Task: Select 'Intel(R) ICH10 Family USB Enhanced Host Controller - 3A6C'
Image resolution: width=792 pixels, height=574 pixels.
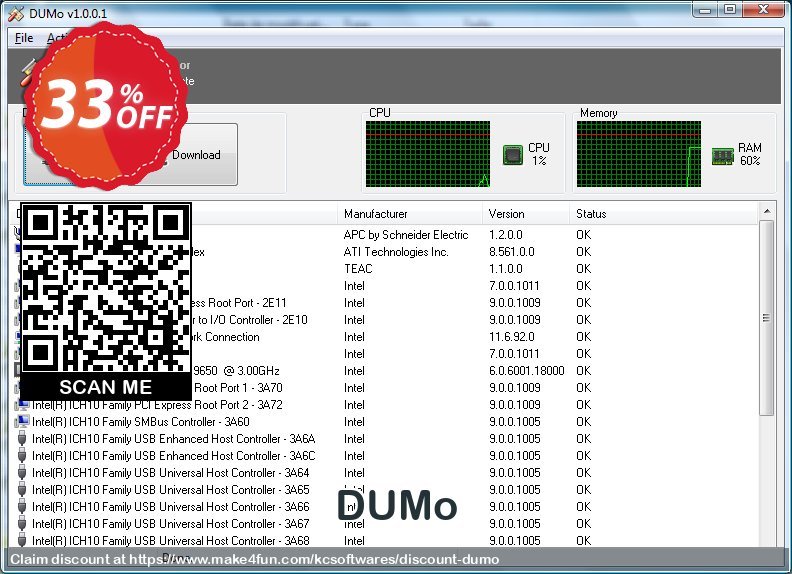Action: 173,456
